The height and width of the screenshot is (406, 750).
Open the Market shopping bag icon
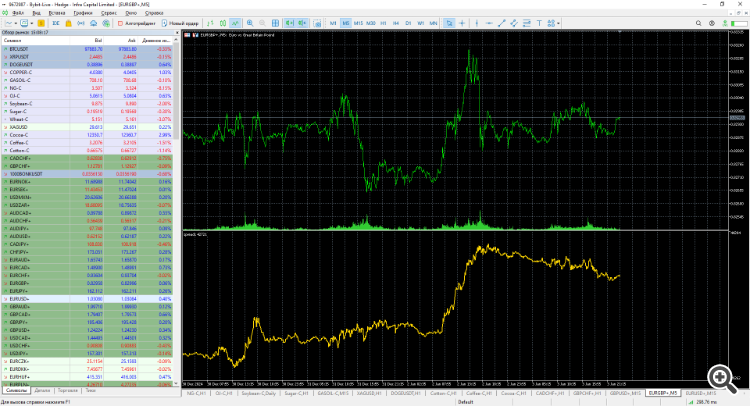68,23
